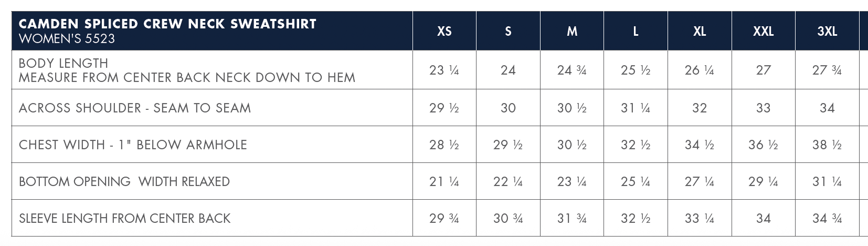Select the Bottom Opening Width Relaxed label
868x246 pixels.
(124, 181)
